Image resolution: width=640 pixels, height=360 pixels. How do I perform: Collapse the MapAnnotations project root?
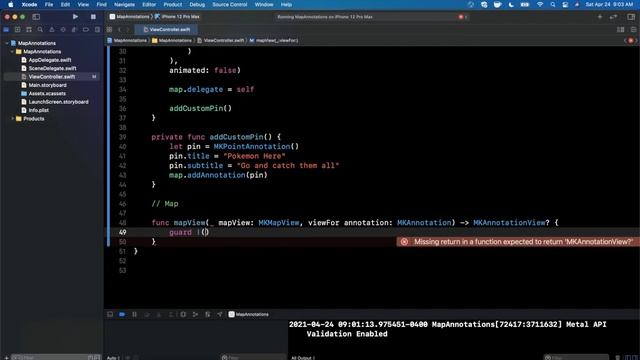pos(7,43)
